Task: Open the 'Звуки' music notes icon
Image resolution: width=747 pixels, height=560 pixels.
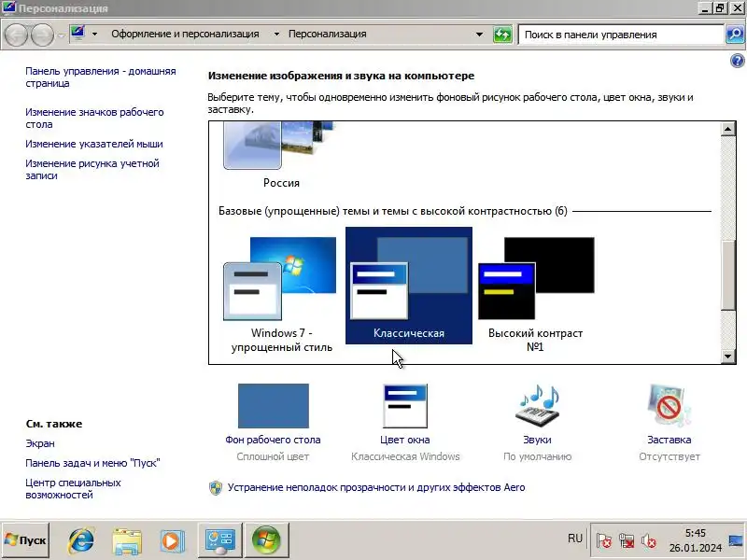Action: 538,406
